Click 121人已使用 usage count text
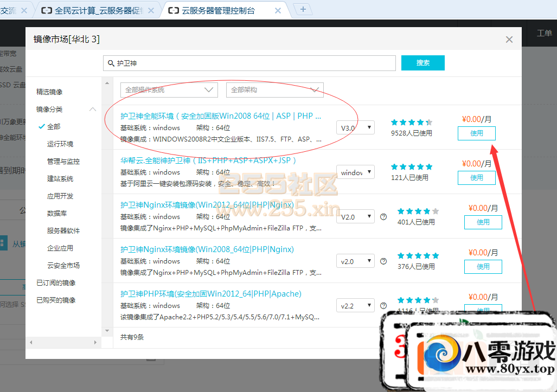 [409, 178]
